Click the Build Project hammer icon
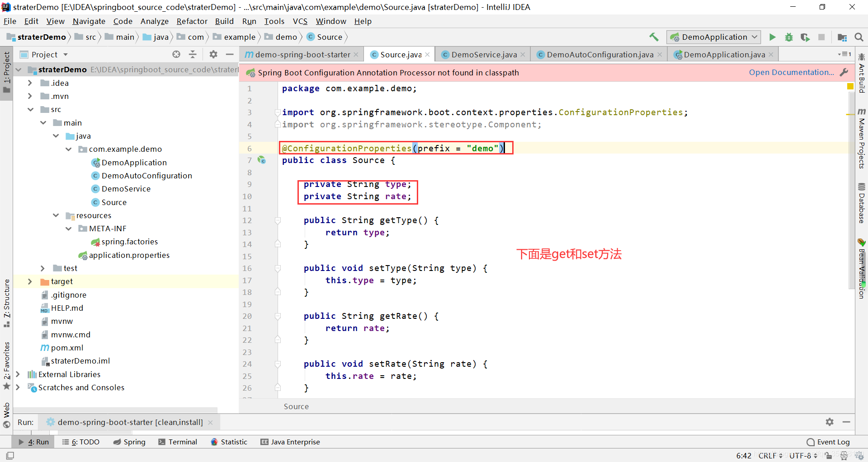Image resolution: width=868 pixels, height=462 pixels. point(654,37)
